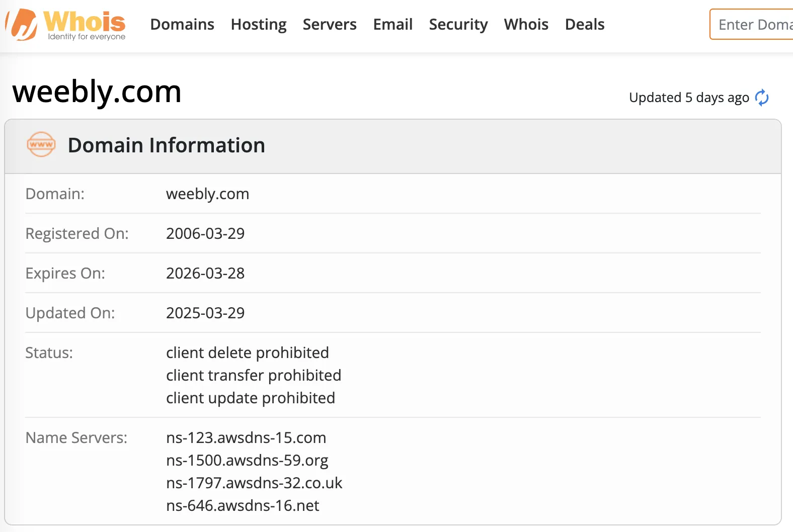Click the 'client delete prohibited' status

point(248,352)
